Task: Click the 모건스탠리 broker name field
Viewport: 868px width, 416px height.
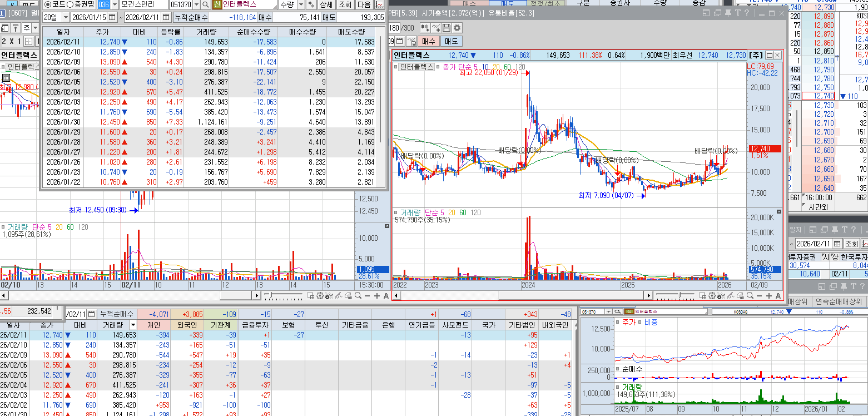Action: [144, 4]
